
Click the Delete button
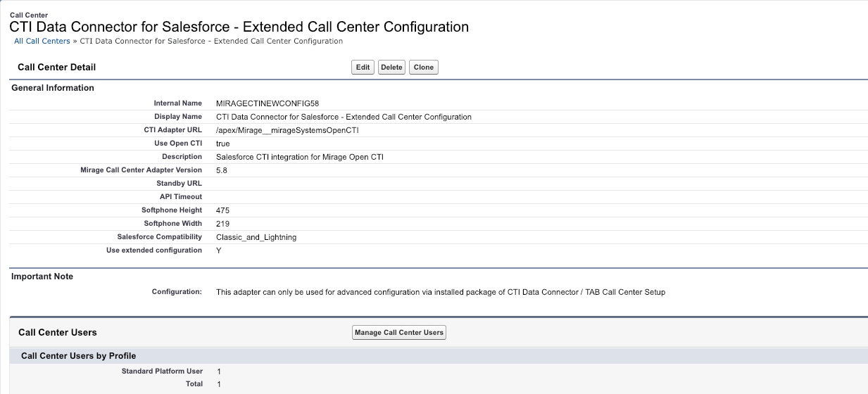pyautogui.click(x=391, y=68)
